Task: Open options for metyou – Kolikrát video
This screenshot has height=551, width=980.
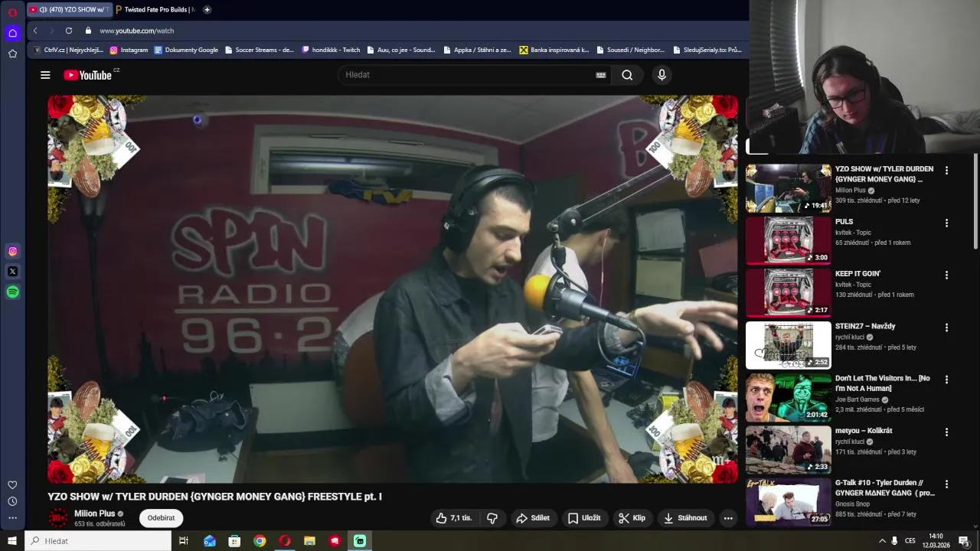Action: [x=946, y=432]
